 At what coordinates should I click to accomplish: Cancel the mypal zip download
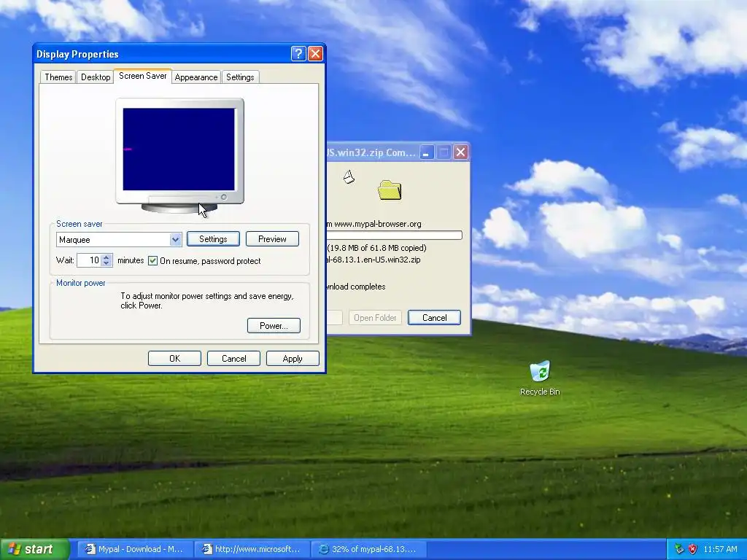(x=435, y=318)
